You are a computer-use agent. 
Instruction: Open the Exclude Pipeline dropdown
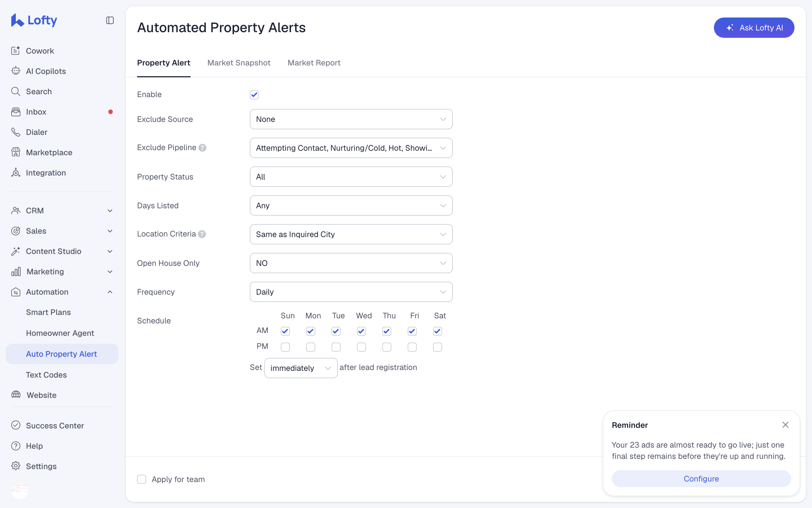351,148
